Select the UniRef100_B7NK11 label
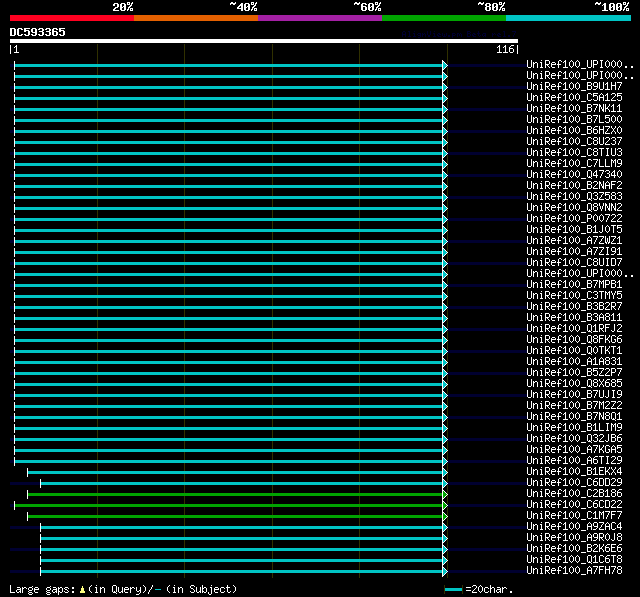Viewport: 640px width, 597px height. click(x=574, y=109)
